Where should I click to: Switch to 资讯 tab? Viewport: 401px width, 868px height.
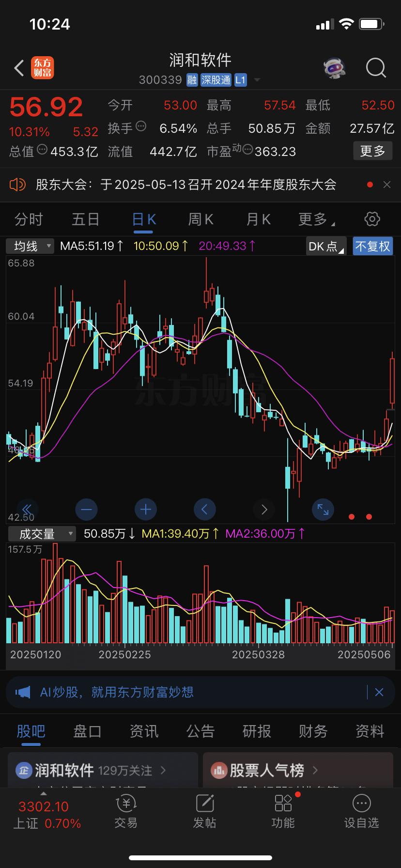click(x=144, y=731)
